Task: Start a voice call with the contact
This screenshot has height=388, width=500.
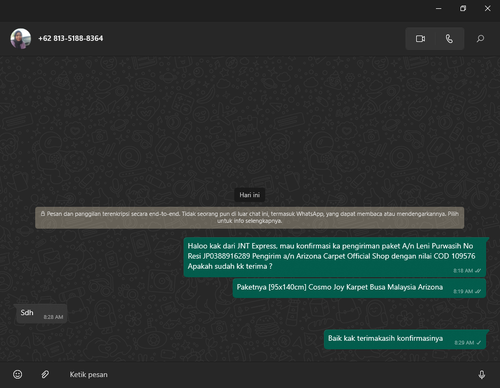Action: [450, 39]
